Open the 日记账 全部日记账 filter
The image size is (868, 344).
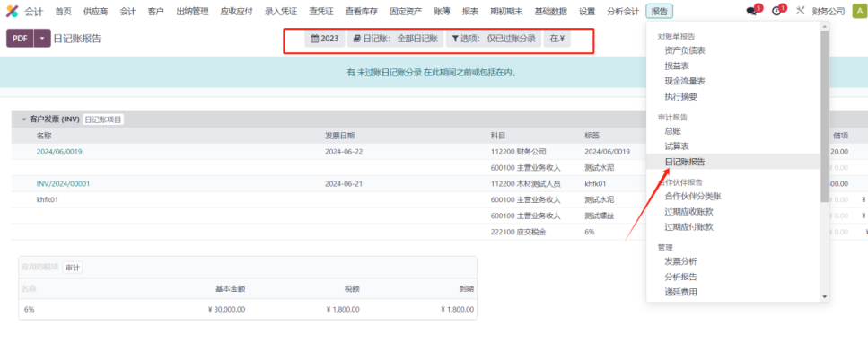point(396,39)
